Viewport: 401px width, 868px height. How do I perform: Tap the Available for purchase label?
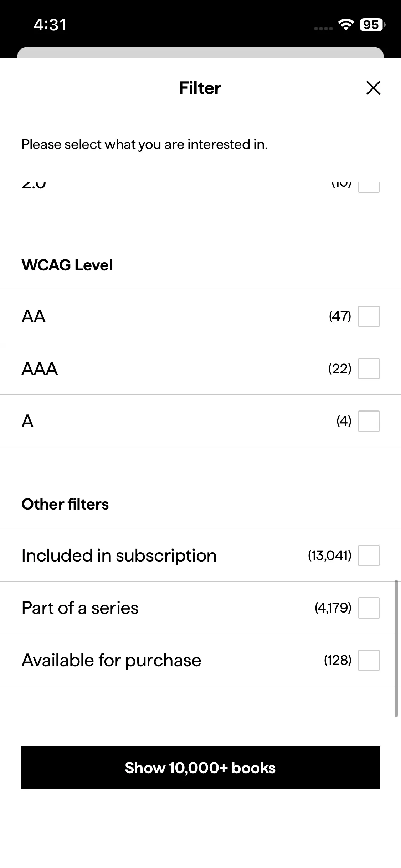click(111, 660)
